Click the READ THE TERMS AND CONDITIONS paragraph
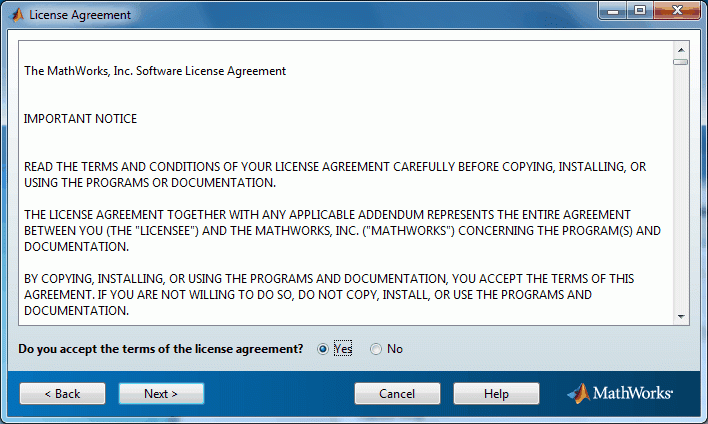Screen dimensions: 708x424 click(335, 175)
